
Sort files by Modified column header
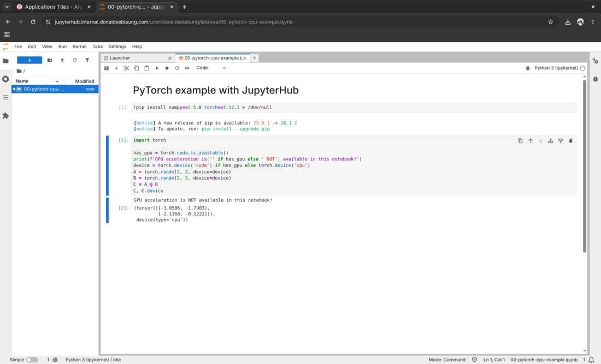[x=81, y=81]
